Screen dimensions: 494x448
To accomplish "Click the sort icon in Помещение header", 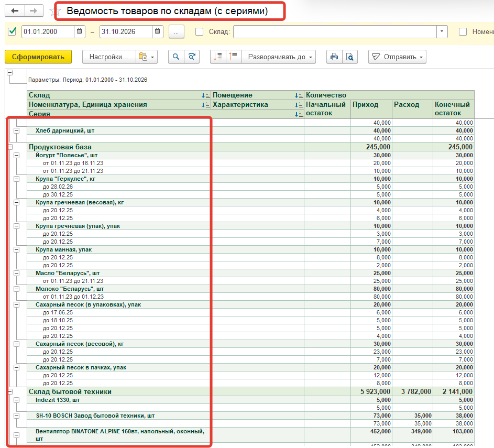I will [x=299, y=95].
